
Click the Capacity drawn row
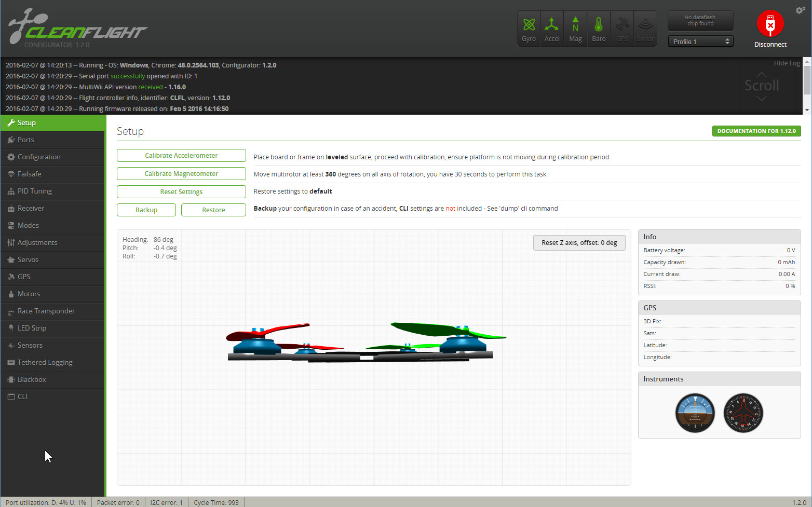(x=719, y=262)
